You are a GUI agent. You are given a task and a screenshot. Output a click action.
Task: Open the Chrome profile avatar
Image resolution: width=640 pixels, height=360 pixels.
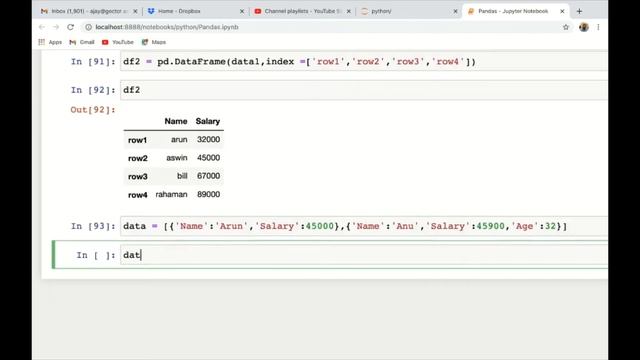584,27
